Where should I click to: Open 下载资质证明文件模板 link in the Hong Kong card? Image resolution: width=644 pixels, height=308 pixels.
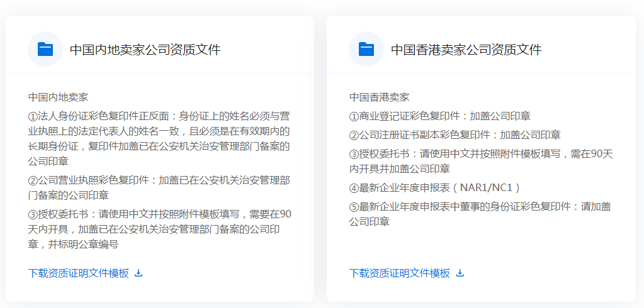400,273
